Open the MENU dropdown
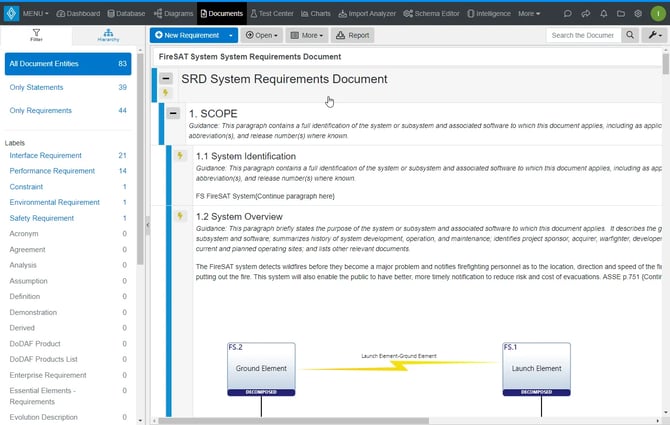The width and height of the screenshot is (670, 425). pos(35,14)
